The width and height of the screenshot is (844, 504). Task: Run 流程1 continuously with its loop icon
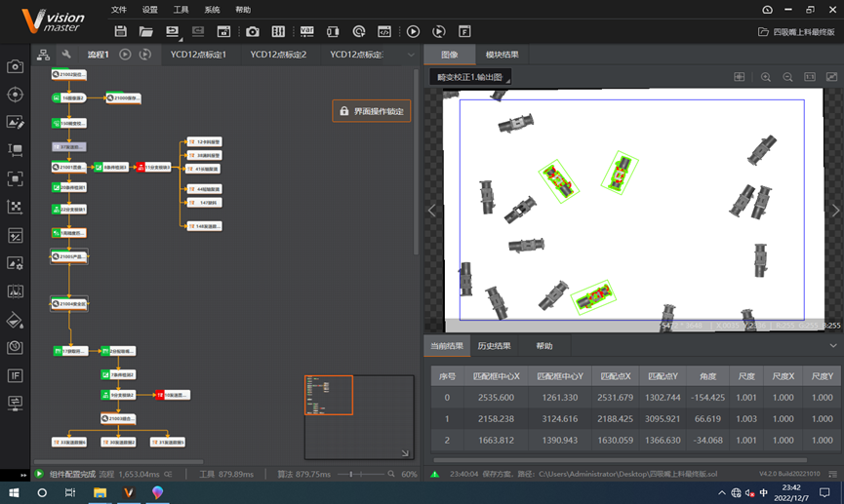point(145,55)
